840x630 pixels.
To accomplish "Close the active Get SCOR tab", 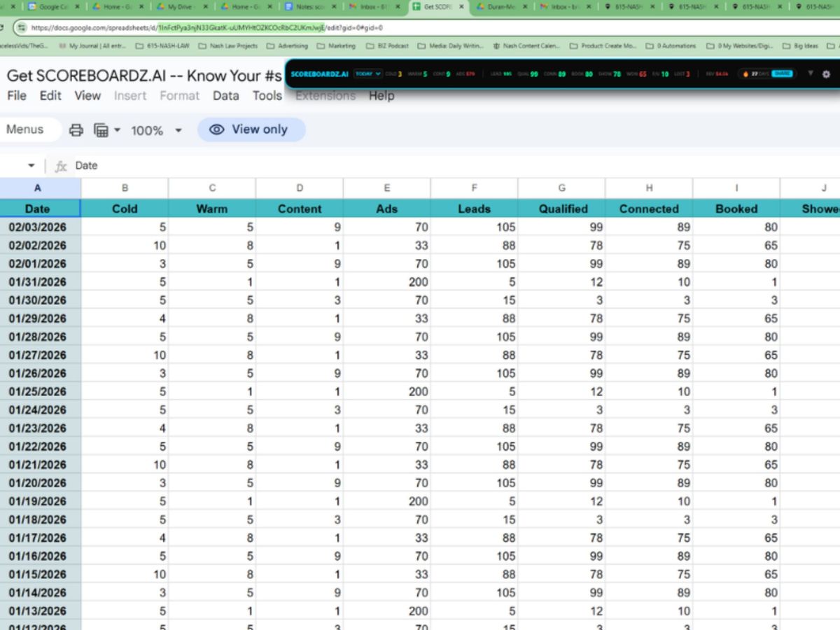I will pos(461,7).
